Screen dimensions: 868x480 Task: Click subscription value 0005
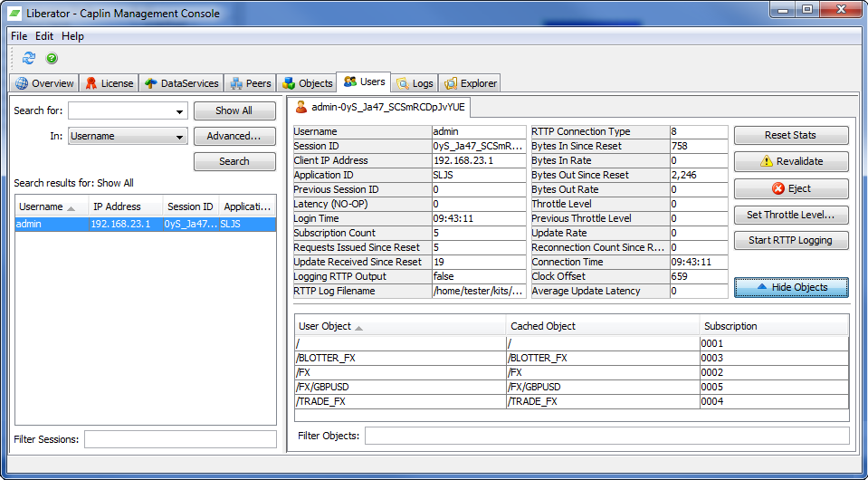(x=774, y=387)
